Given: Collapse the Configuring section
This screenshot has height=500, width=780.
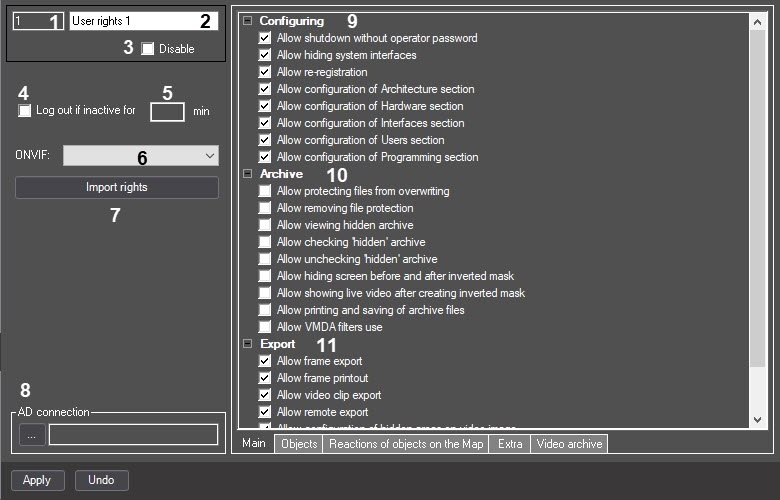Looking at the screenshot, I should pos(247,21).
